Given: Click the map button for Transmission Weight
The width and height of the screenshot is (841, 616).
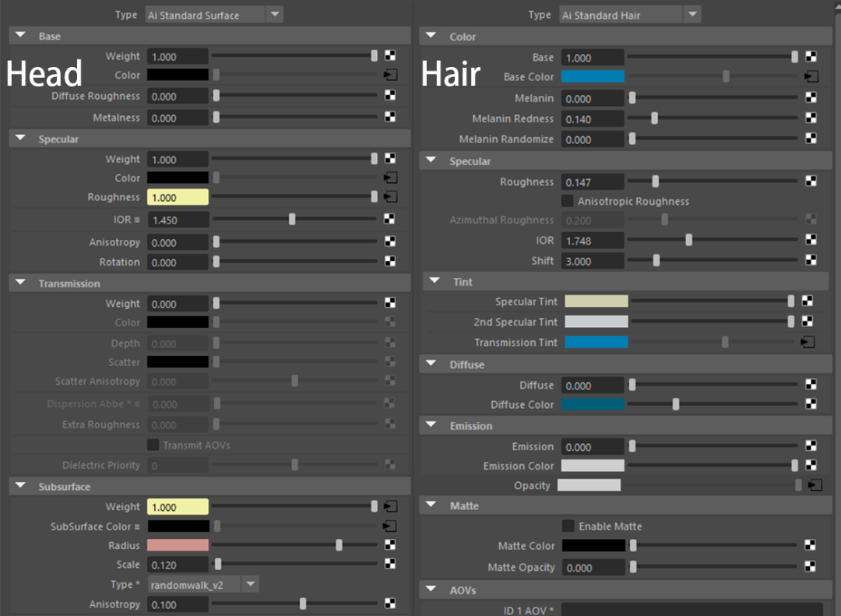Looking at the screenshot, I should (390, 303).
